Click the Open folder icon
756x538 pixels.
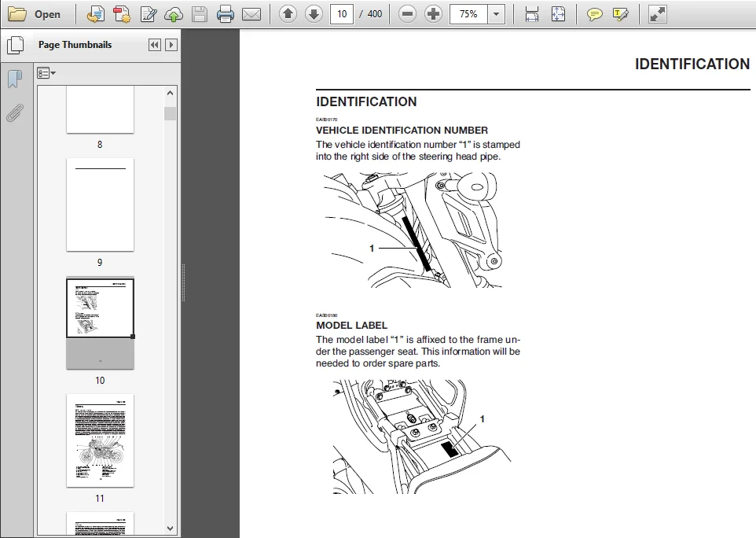point(17,14)
